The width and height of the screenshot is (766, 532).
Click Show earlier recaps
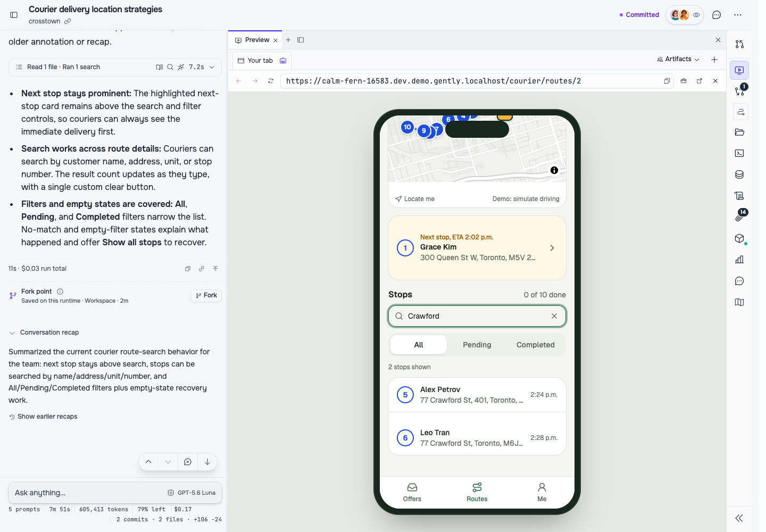click(x=43, y=417)
